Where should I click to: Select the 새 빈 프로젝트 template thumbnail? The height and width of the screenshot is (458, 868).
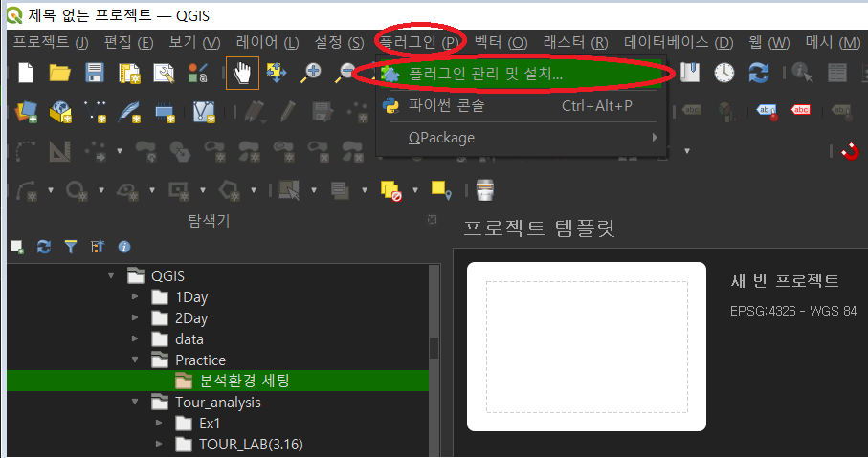(587, 346)
